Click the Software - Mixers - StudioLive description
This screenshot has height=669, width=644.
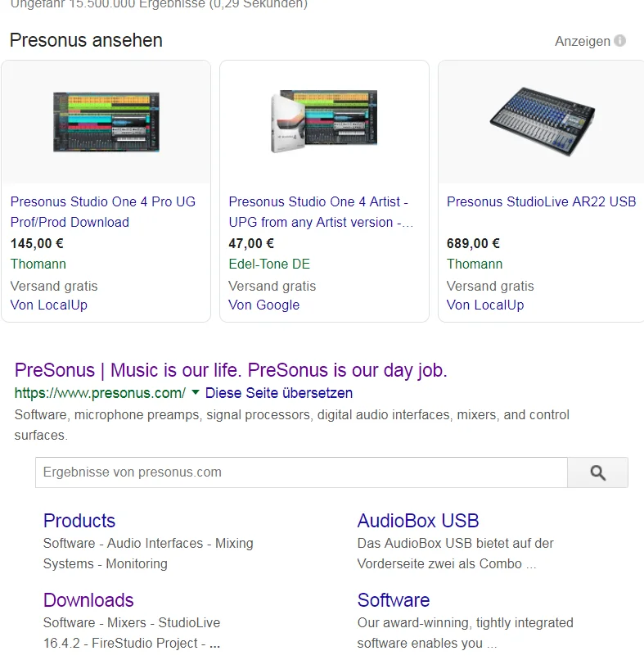point(132,633)
